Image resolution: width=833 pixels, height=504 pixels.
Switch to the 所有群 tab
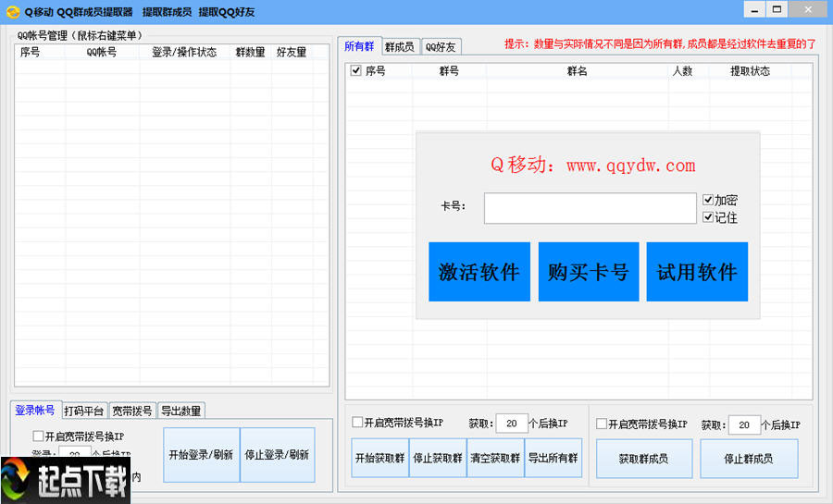(x=359, y=46)
